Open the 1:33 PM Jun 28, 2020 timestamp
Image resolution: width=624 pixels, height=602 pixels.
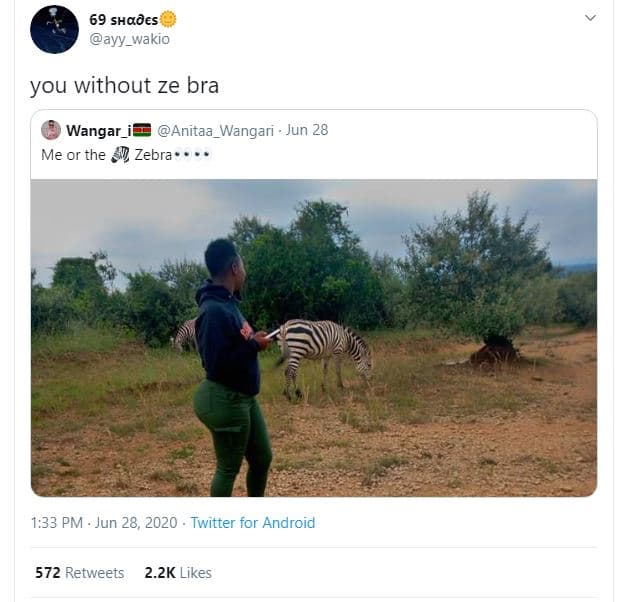click(x=104, y=522)
